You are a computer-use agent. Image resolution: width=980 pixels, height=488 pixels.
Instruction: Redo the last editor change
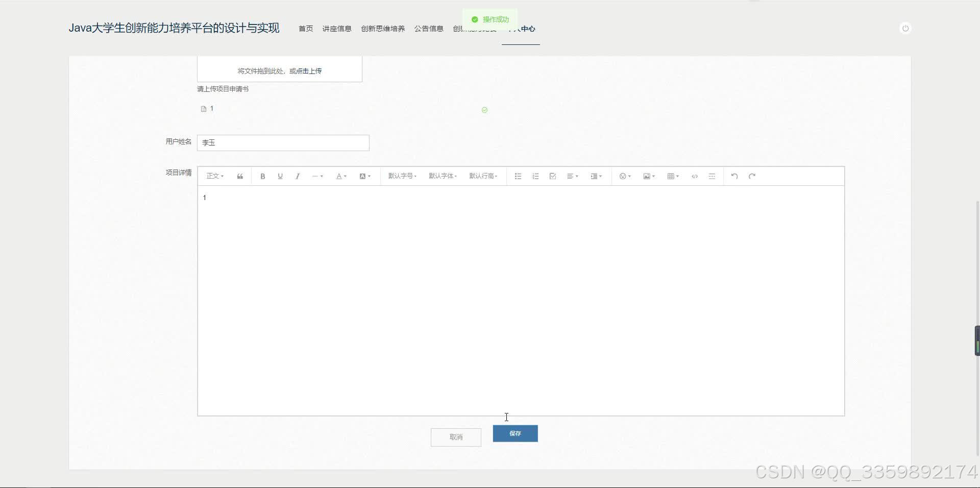coord(752,176)
